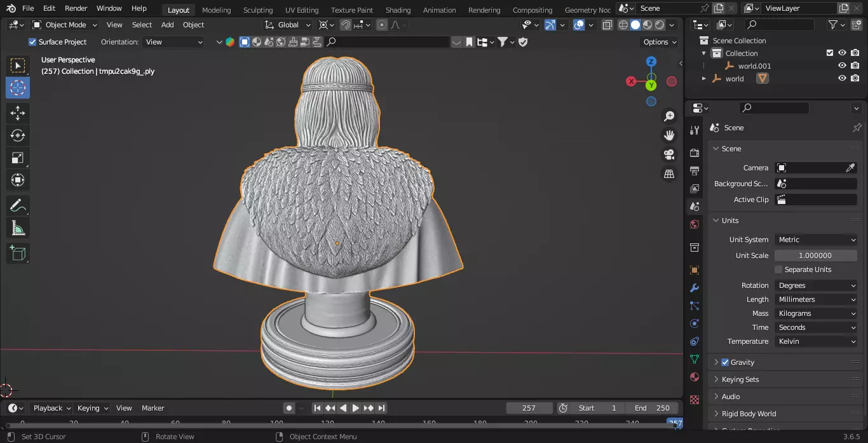Play animation forward

point(356,408)
